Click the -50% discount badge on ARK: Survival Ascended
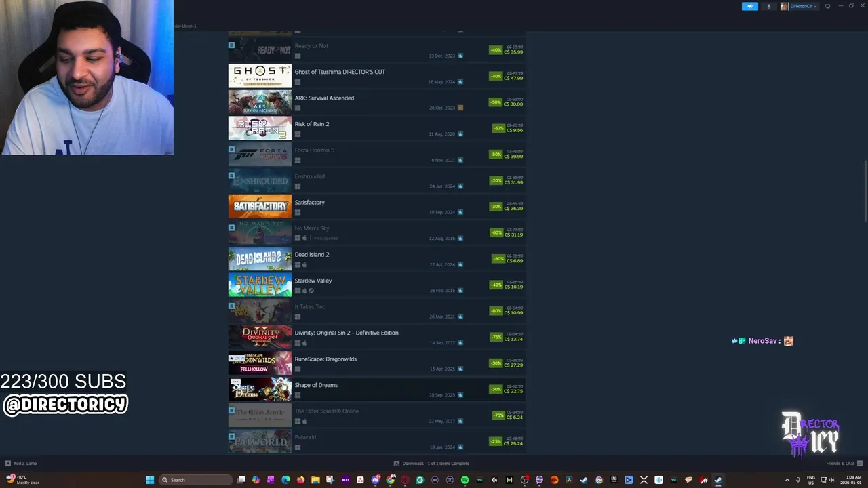This screenshot has width=868, height=488. (496, 102)
